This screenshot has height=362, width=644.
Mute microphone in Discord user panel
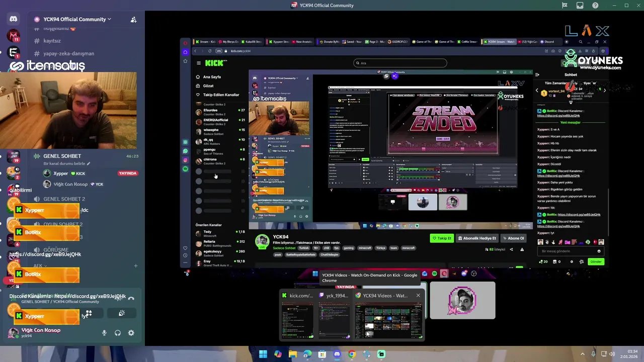tap(104, 333)
